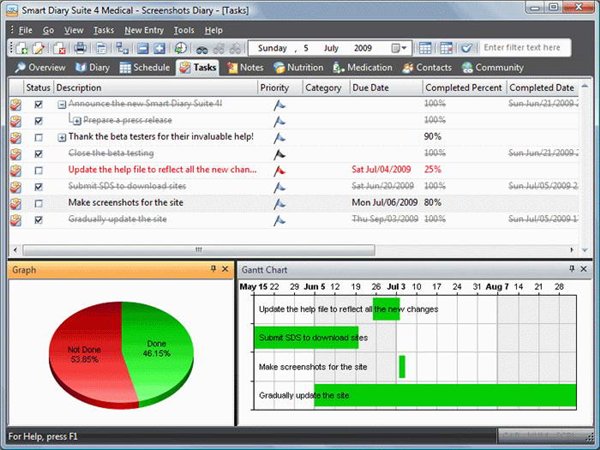Open the File menu
This screenshot has width=600, height=450.
25,30
